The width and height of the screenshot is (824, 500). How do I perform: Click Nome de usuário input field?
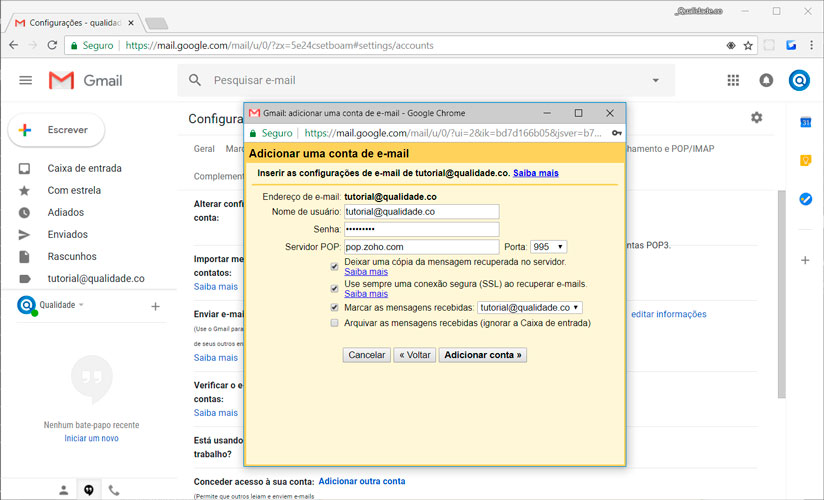pos(421,212)
